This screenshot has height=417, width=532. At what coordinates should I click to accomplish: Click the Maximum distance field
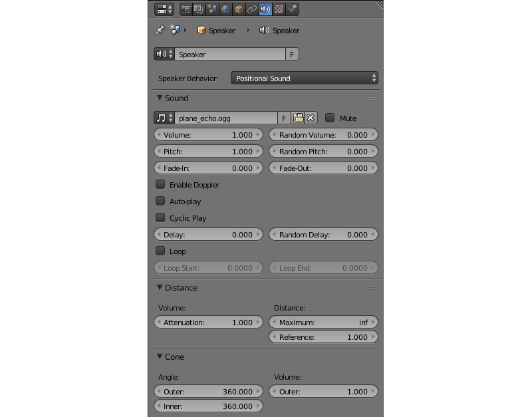click(323, 323)
